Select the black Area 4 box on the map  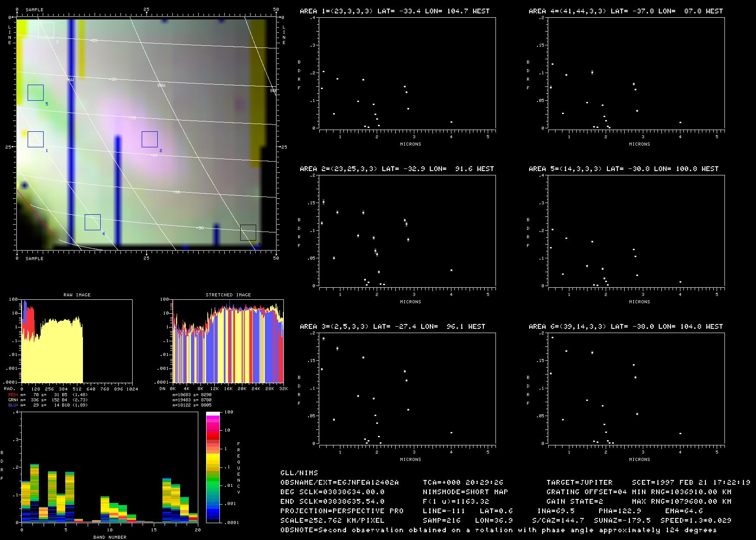[248, 232]
